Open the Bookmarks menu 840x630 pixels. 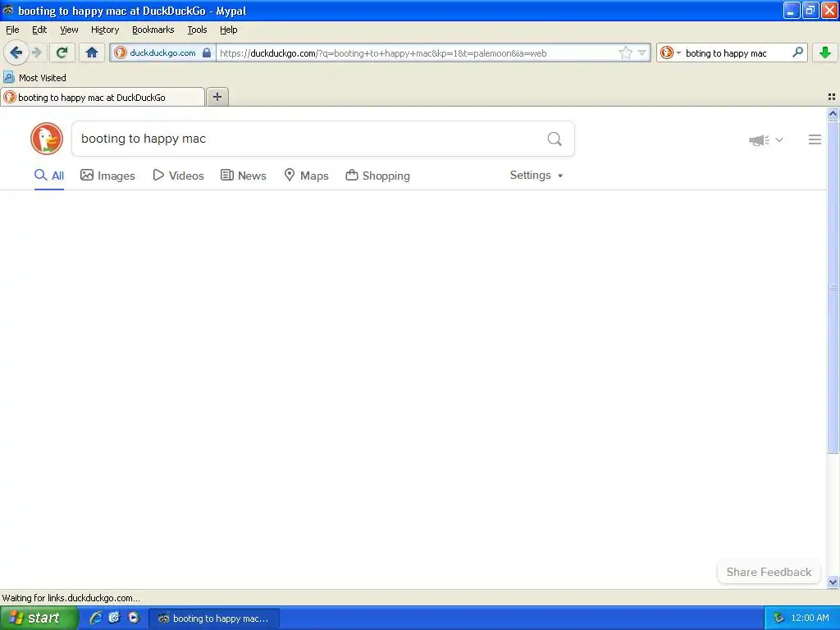pos(153,30)
